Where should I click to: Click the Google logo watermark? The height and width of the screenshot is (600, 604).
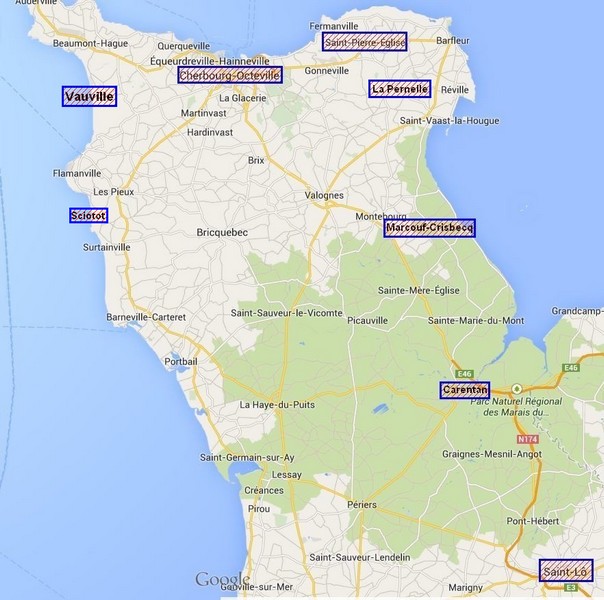click(222, 580)
